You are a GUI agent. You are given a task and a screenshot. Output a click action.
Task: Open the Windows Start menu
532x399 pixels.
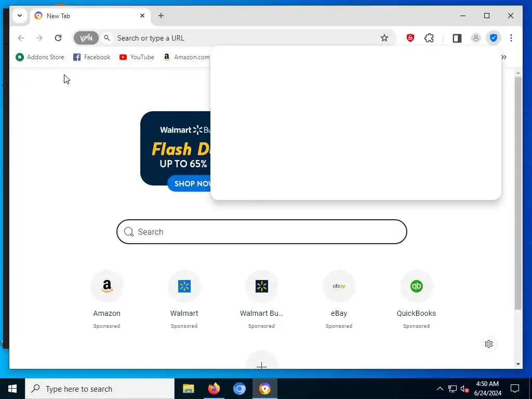(12, 389)
